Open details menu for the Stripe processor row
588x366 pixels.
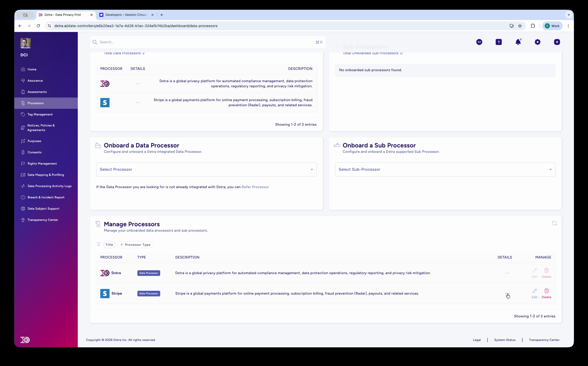click(x=507, y=293)
